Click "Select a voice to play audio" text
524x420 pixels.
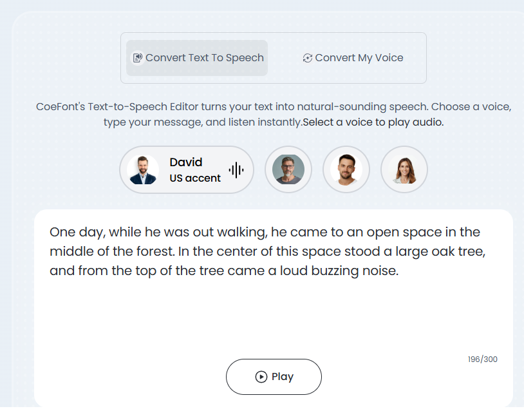[x=373, y=122]
